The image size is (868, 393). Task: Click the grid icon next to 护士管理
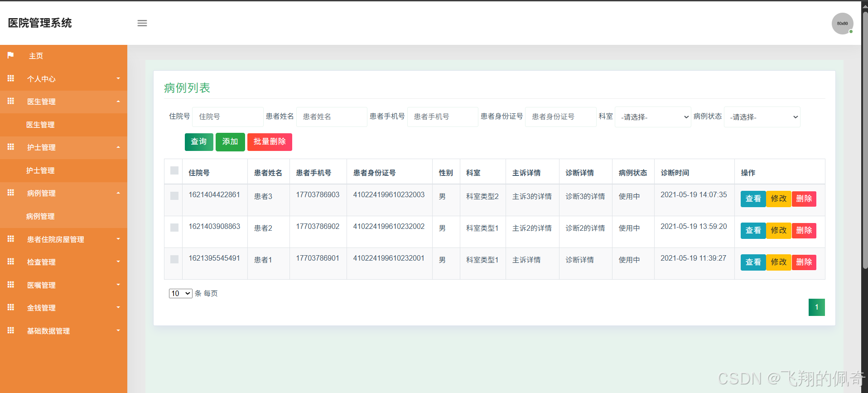pos(11,147)
